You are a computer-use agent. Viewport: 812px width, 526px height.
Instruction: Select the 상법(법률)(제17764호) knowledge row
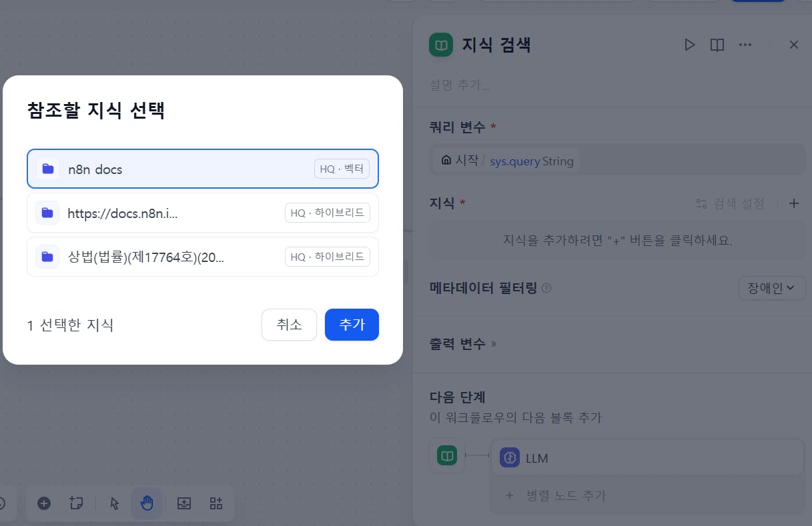click(x=203, y=257)
